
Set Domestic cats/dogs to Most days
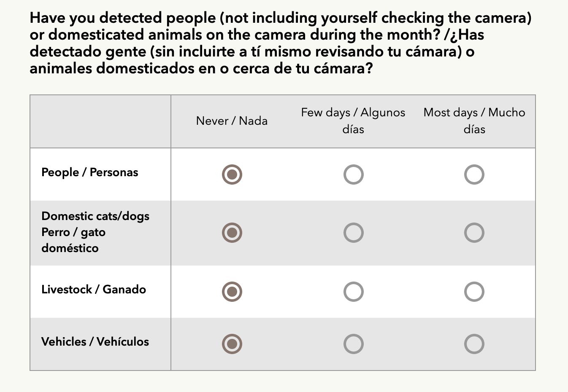[x=474, y=233]
